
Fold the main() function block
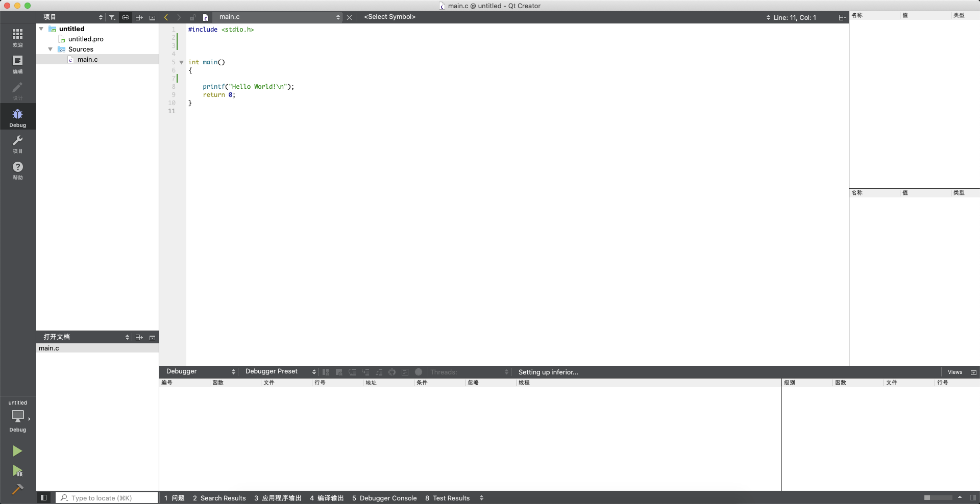click(x=181, y=62)
